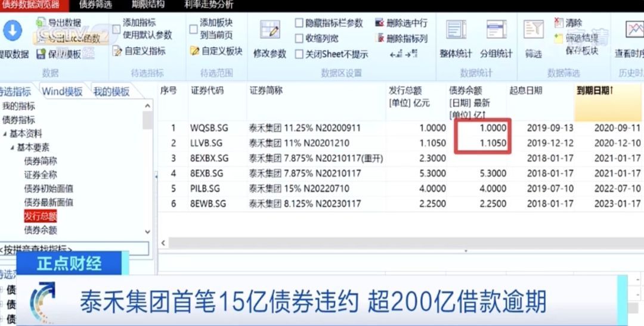Image resolution: width=644 pixels, height=326 pixels.
Task: Open 整体统计 statistics tool
Action: click(x=456, y=30)
